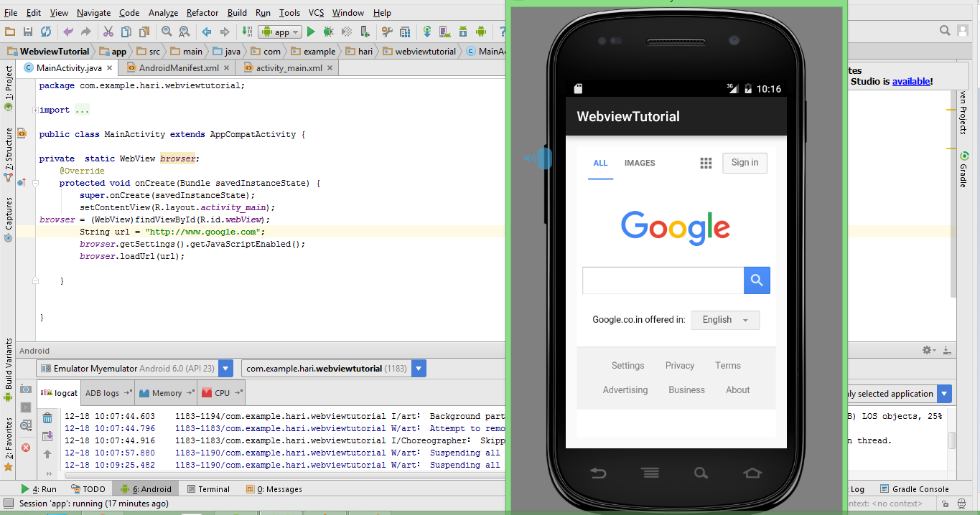Launch Android Device Monitor icon
Screen dimensions: 980x515
coord(481,32)
